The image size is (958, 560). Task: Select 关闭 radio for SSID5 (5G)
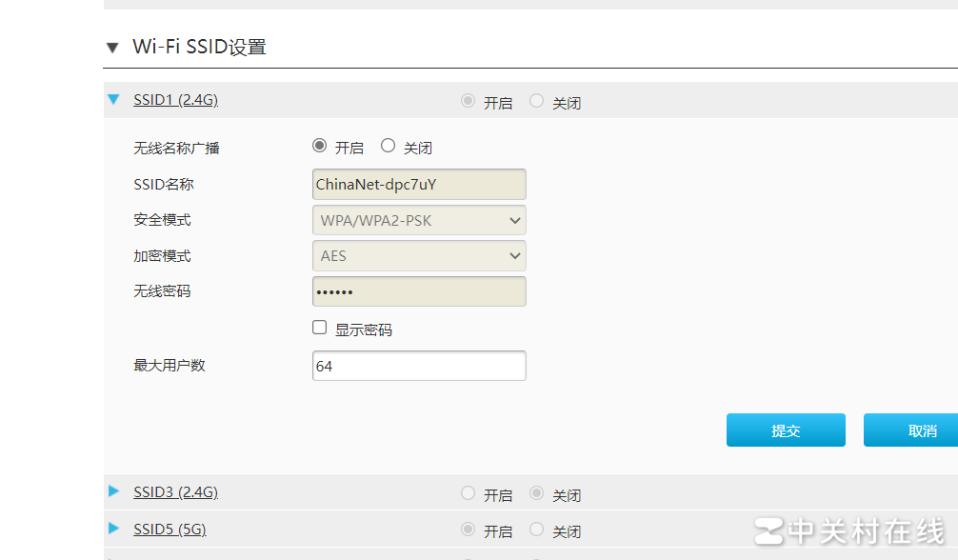click(x=537, y=529)
